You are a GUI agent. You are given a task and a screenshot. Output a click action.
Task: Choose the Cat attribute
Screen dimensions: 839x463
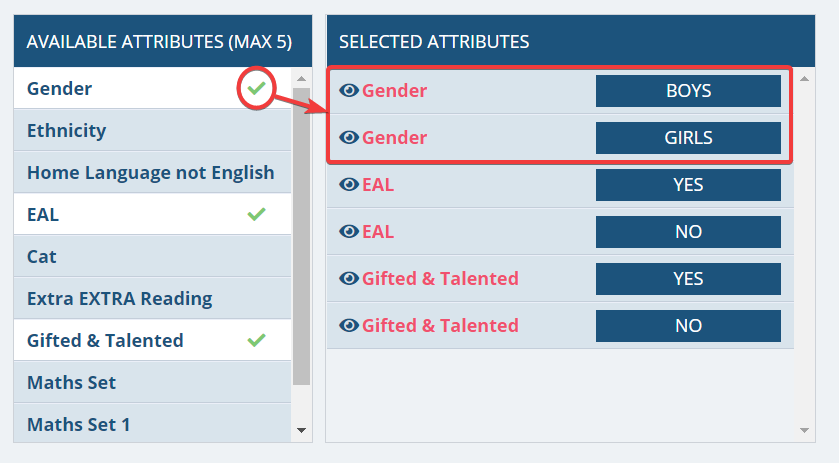tap(152, 256)
